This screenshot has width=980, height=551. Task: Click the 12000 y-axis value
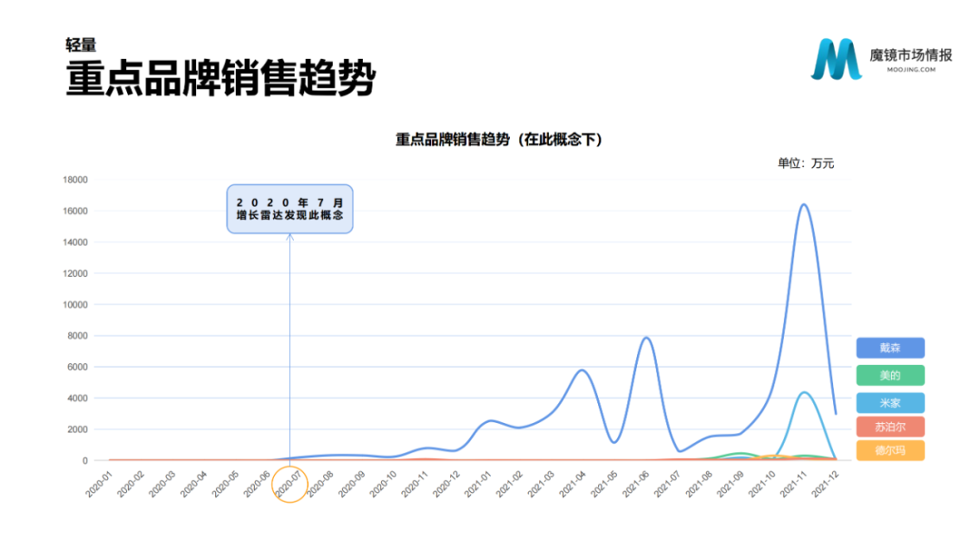click(x=75, y=273)
